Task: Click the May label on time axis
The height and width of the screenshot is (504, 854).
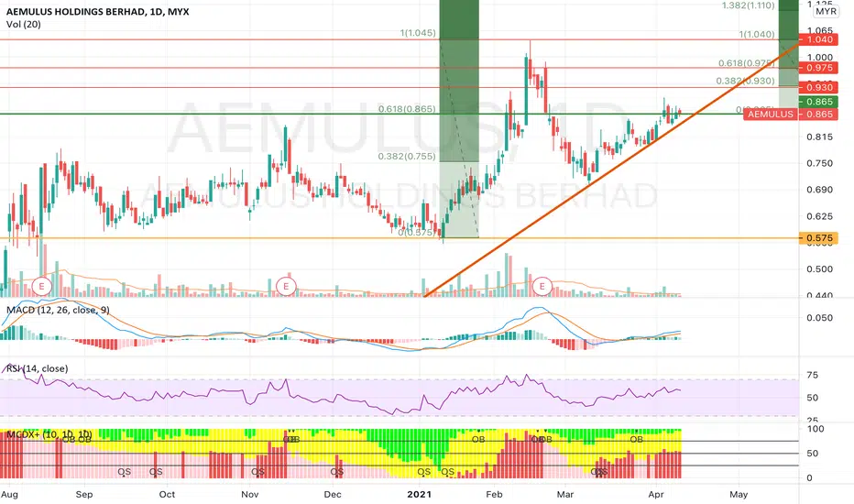Action: [x=739, y=494]
